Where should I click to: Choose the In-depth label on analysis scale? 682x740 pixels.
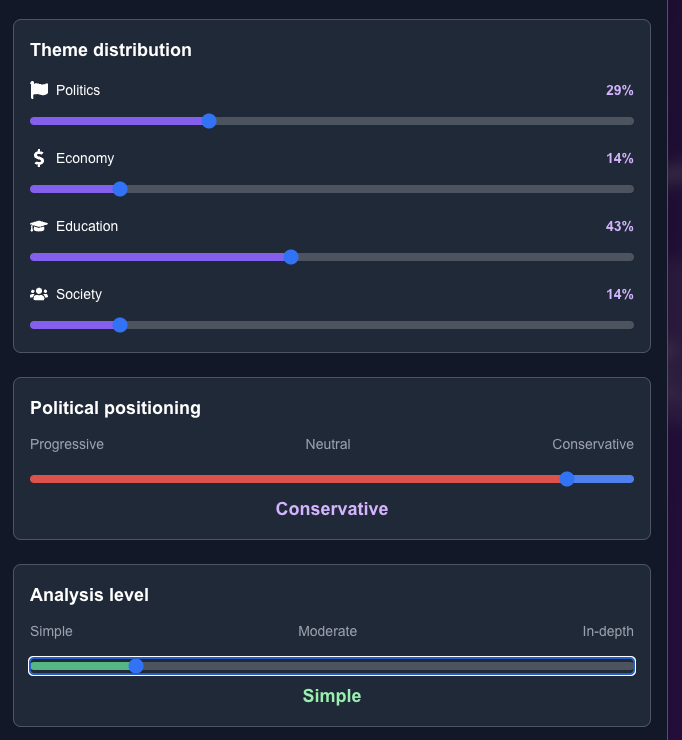[x=608, y=631]
